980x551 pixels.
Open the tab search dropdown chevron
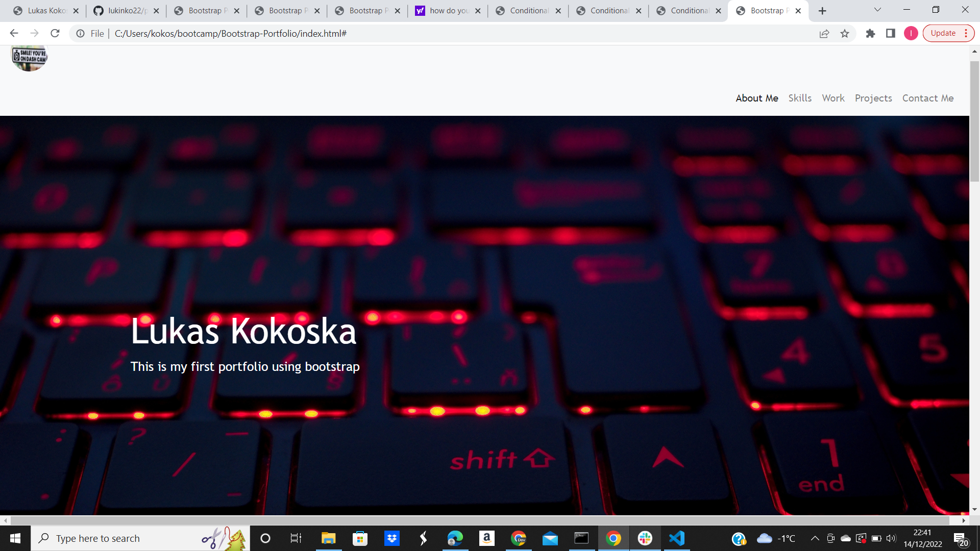877,10
